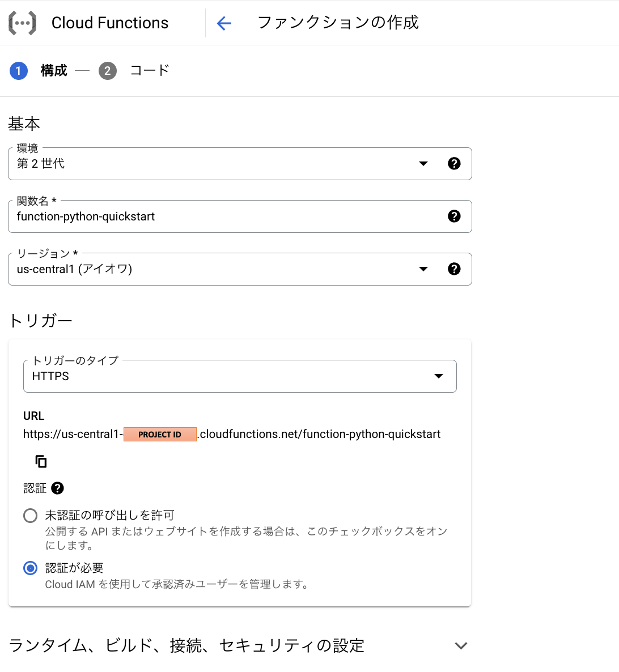Select 未認証の呼び出しを許可 radio option

31,516
